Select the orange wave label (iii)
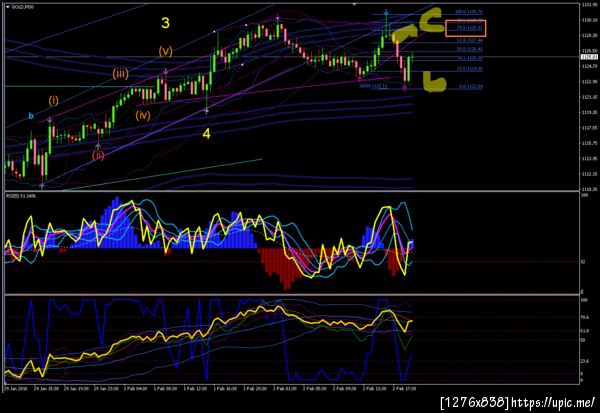600x413 pixels. pyautogui.click(x=120, y=73)
